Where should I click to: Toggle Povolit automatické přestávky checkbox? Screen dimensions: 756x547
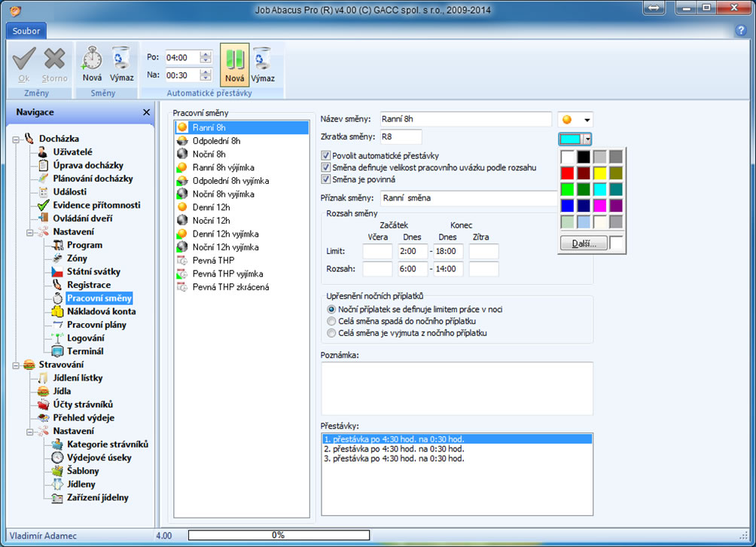tap(326, 156)
